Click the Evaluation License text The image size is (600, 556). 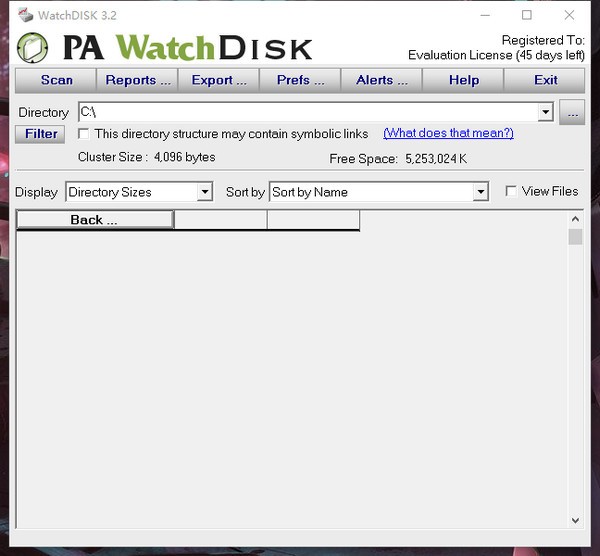(x=496, y=55)
